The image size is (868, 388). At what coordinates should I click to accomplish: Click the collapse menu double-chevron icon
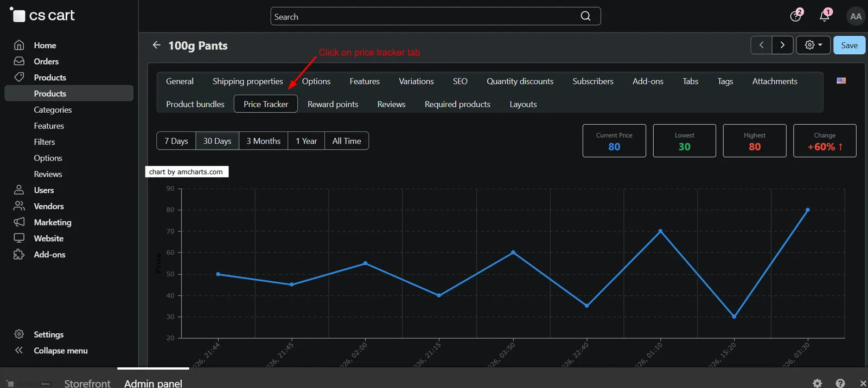[x=19, y=350]
